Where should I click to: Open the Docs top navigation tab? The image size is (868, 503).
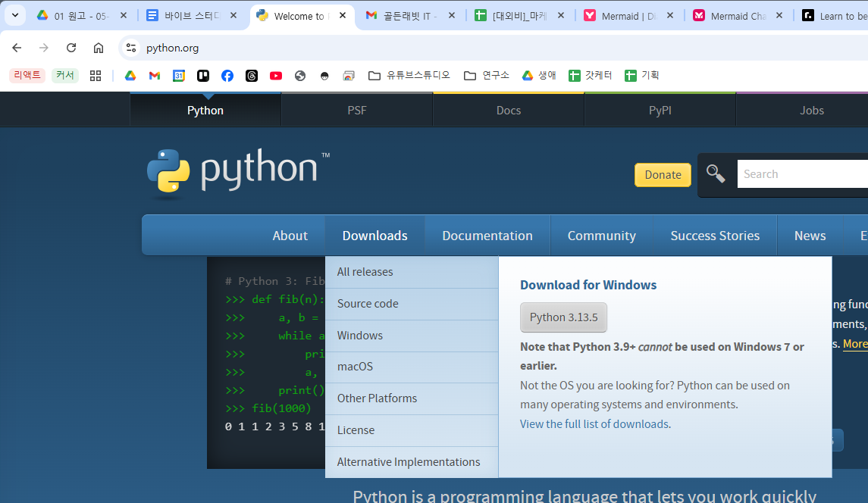(508, 110)
